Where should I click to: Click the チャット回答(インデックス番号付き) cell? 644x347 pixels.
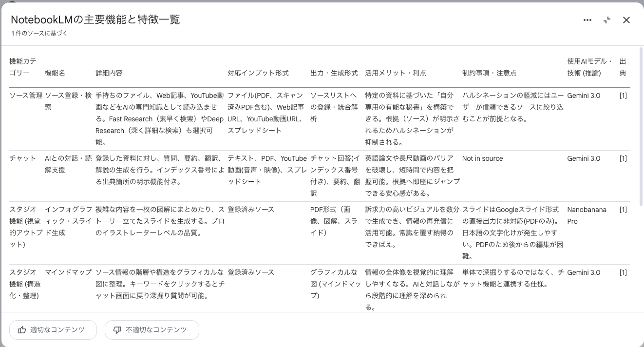coord(336,176)
